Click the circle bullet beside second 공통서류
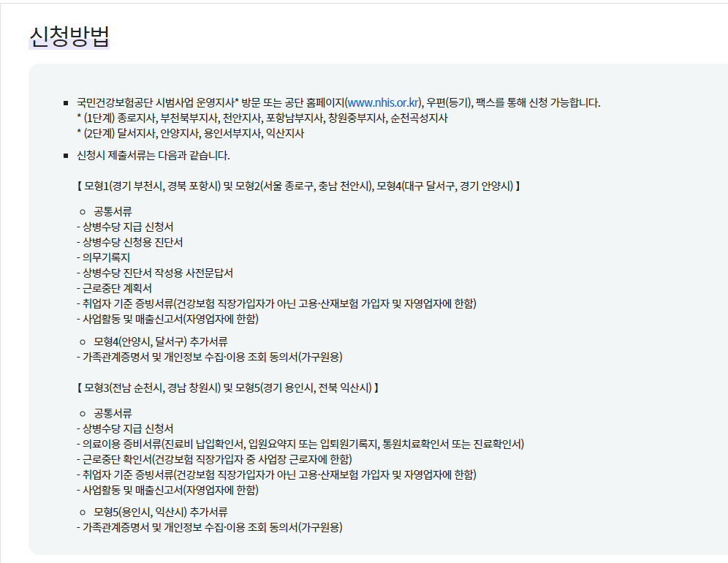This screenshot has width=728, height=563. (x=83, y=414)
